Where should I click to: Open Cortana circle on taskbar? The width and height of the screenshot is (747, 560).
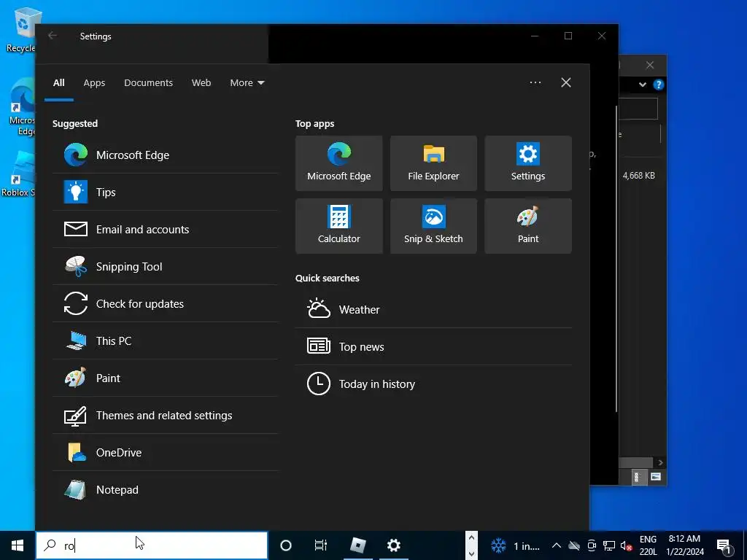[286, 545]
